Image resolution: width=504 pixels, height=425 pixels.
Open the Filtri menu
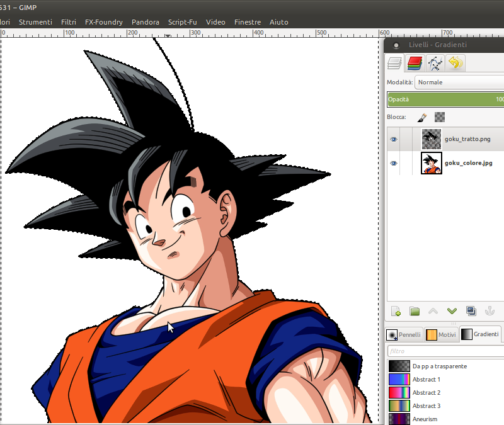point(69,22)
